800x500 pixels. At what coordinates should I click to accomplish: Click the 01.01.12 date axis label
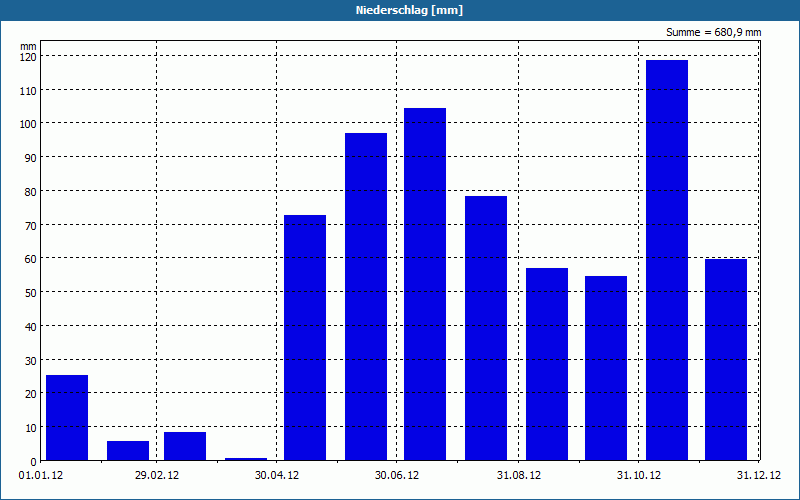tap(41, 476)
